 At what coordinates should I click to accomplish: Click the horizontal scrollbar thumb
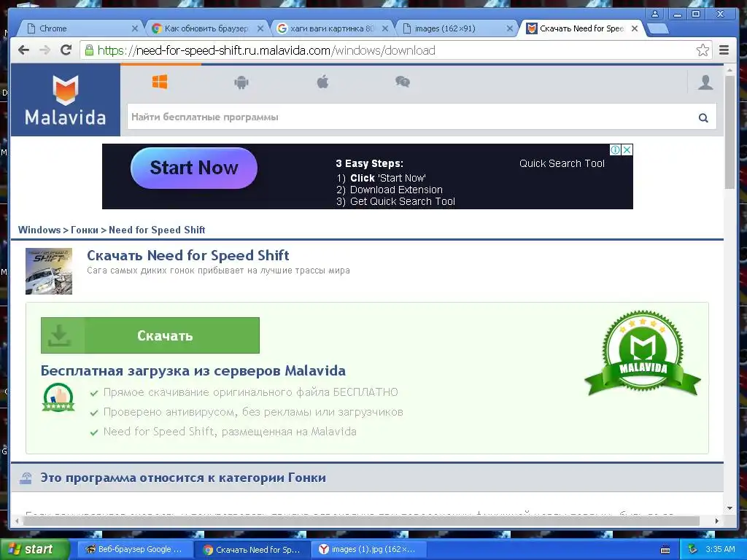[361, 521]
